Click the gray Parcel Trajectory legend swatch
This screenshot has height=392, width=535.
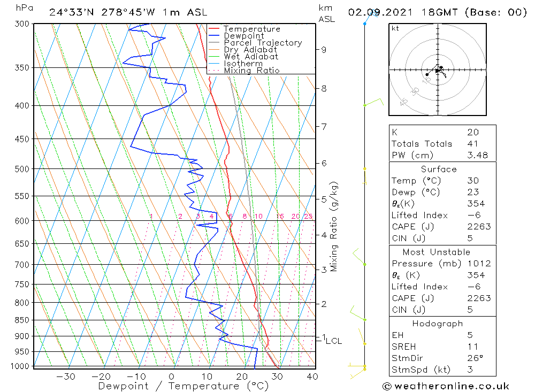tap(214, 43)
